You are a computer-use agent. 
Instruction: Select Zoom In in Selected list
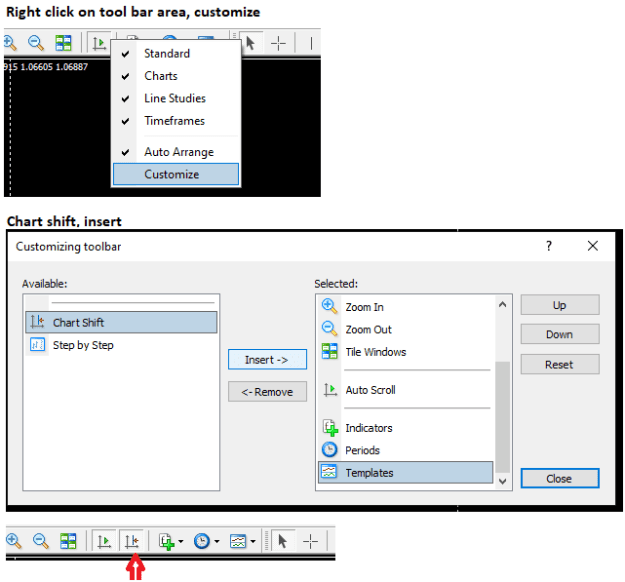406,307
